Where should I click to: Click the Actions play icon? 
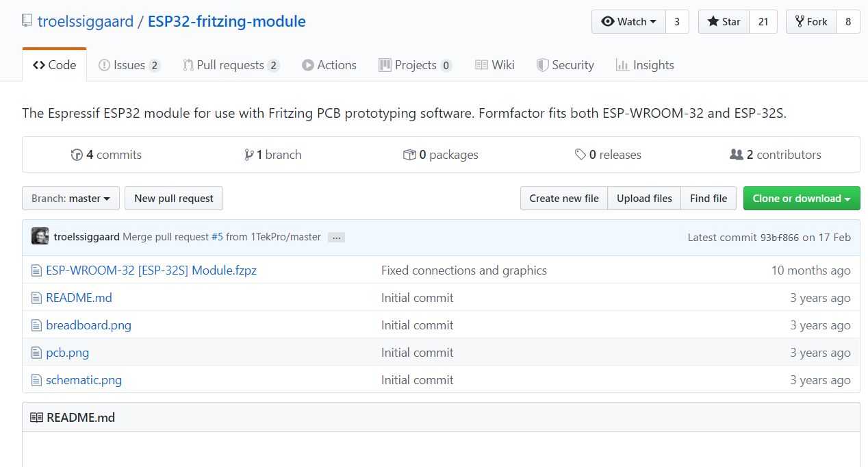point(308,65)
